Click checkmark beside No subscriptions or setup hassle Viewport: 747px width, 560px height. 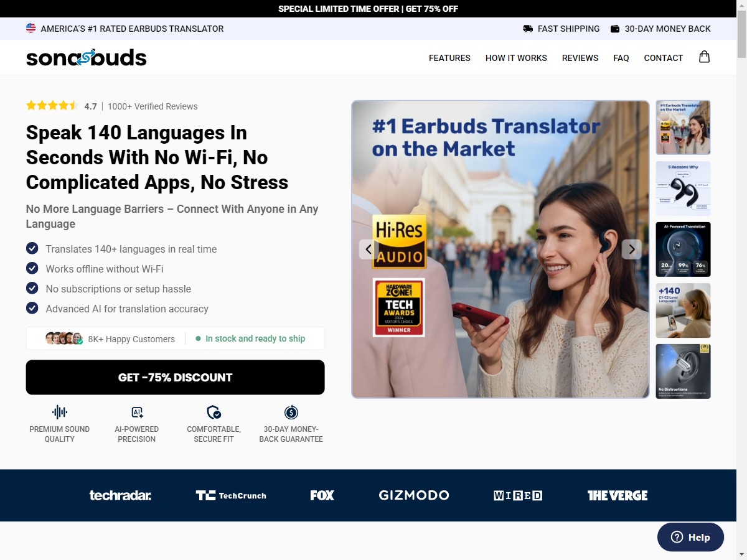pos(32,288)
